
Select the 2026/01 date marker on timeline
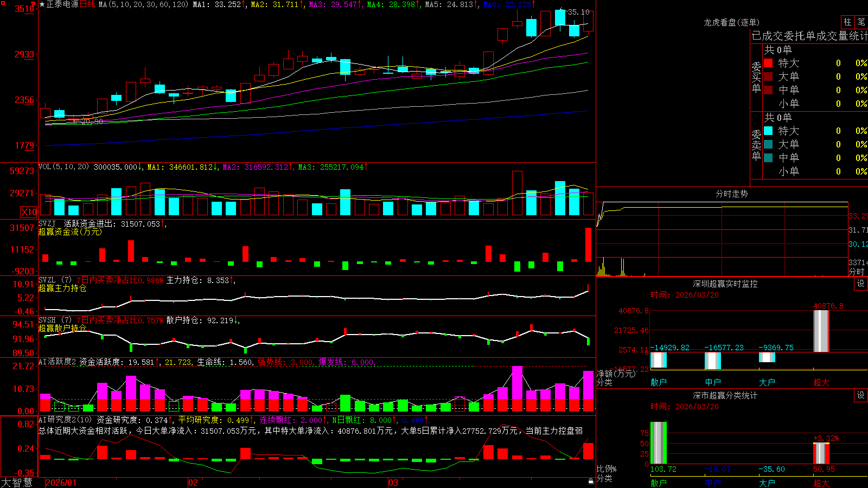click(61, 483)
